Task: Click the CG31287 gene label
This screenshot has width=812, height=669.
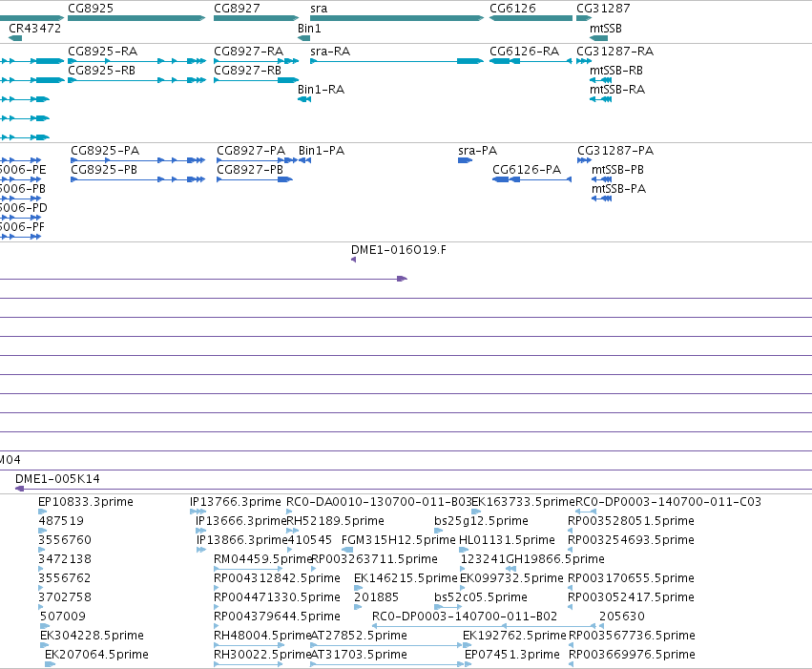Action: coord(603,9)
